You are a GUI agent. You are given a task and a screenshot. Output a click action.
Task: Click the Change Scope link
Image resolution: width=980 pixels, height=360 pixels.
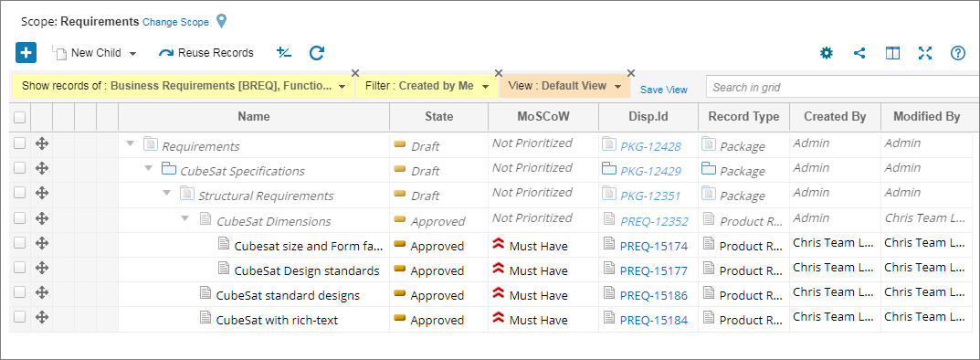(175, 22)
